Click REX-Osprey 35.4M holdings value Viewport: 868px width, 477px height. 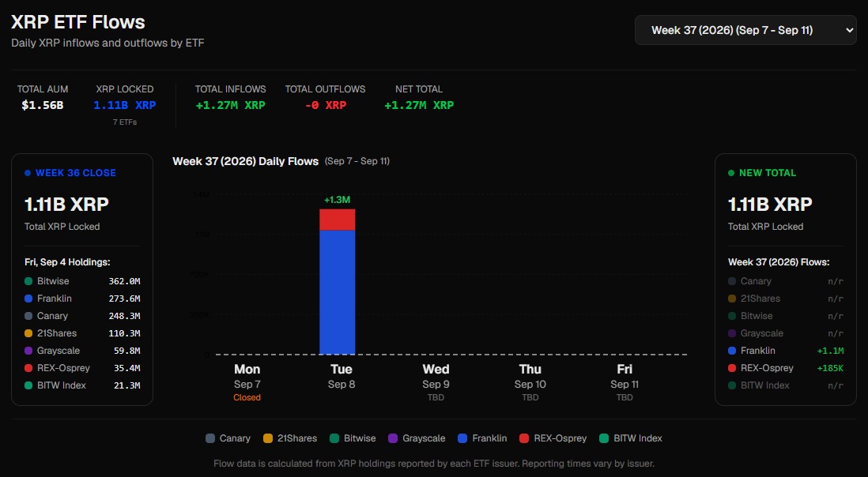[x=126, y=368]
